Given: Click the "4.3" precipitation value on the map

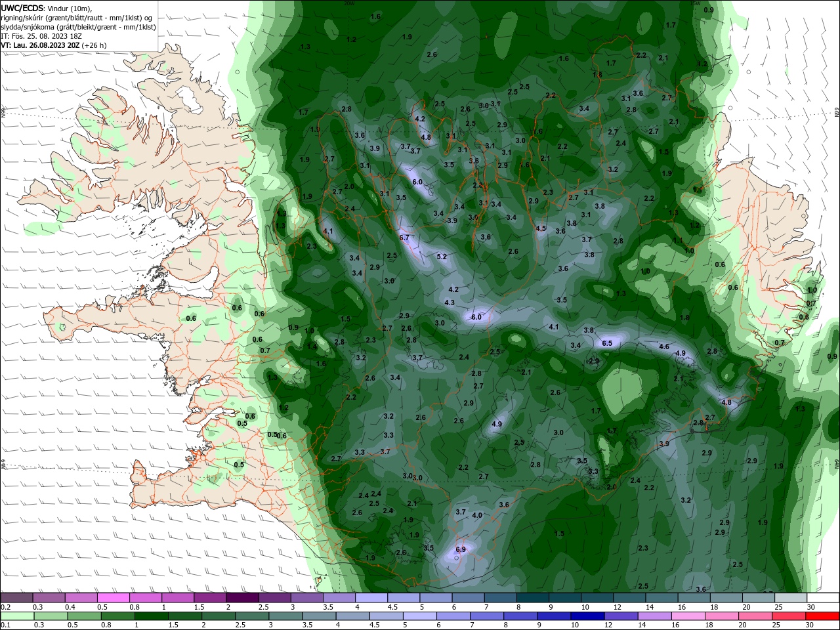Looking at the screenshot, I should 450,303.
